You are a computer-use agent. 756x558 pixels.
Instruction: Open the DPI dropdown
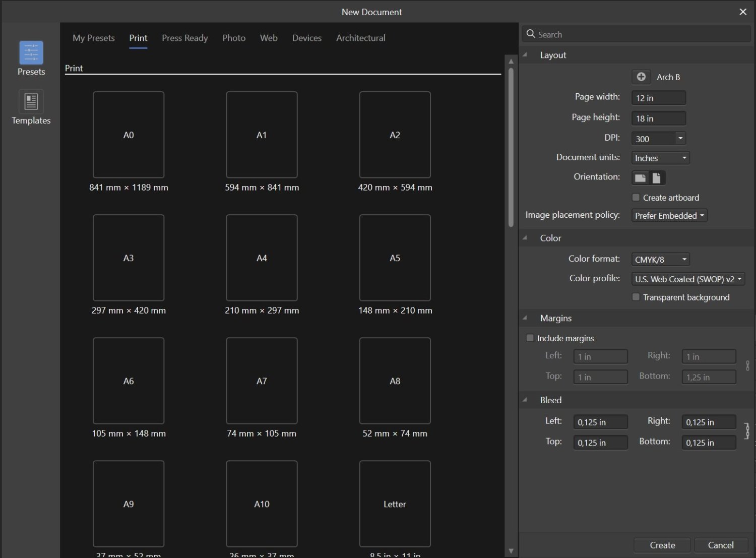click(680, 138)
